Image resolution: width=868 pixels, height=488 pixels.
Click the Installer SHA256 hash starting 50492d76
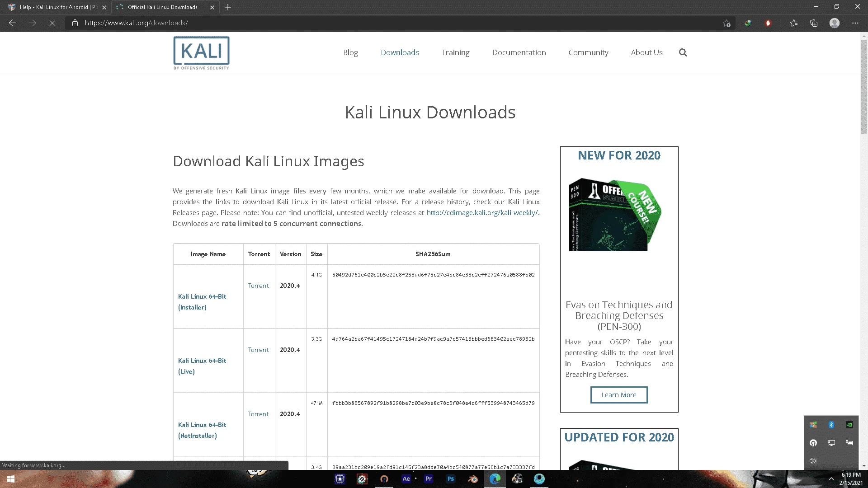(x=433, y=275)
